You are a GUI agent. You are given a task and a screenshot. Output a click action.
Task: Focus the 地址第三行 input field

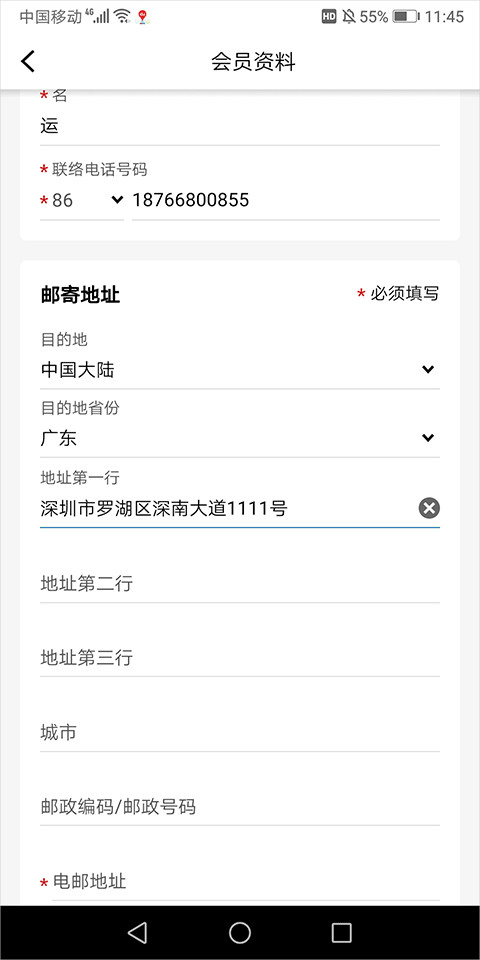(240, 658)
